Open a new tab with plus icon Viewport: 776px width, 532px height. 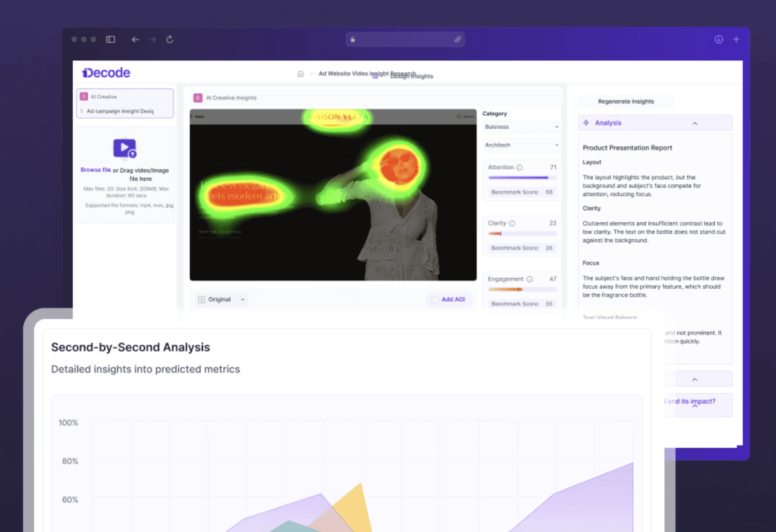click(x=736, y=39)
